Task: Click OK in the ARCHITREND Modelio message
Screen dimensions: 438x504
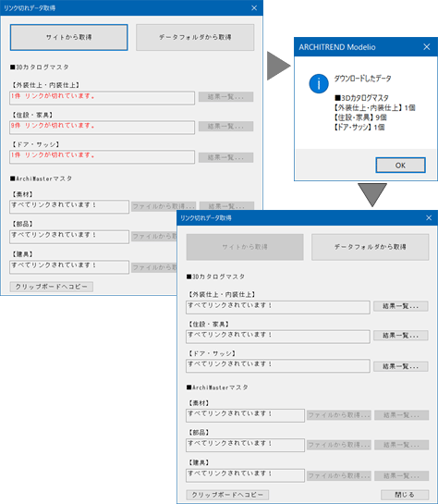Action: pos(400,166)
